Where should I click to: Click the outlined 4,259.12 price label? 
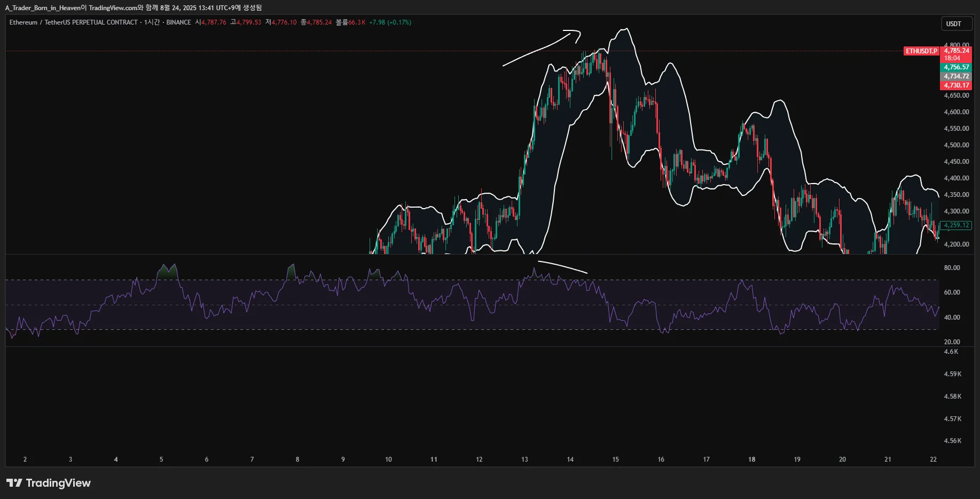click(x=956, y=225)
